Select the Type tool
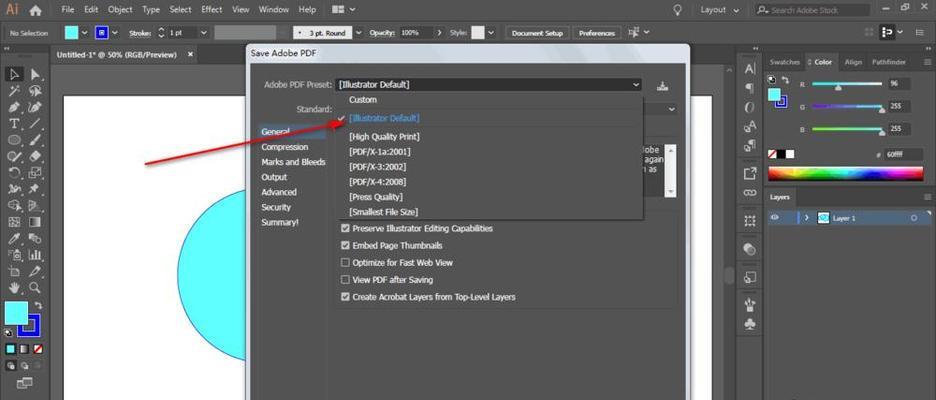Viewport: 936px width, 400px height. [x=15, y=124]
